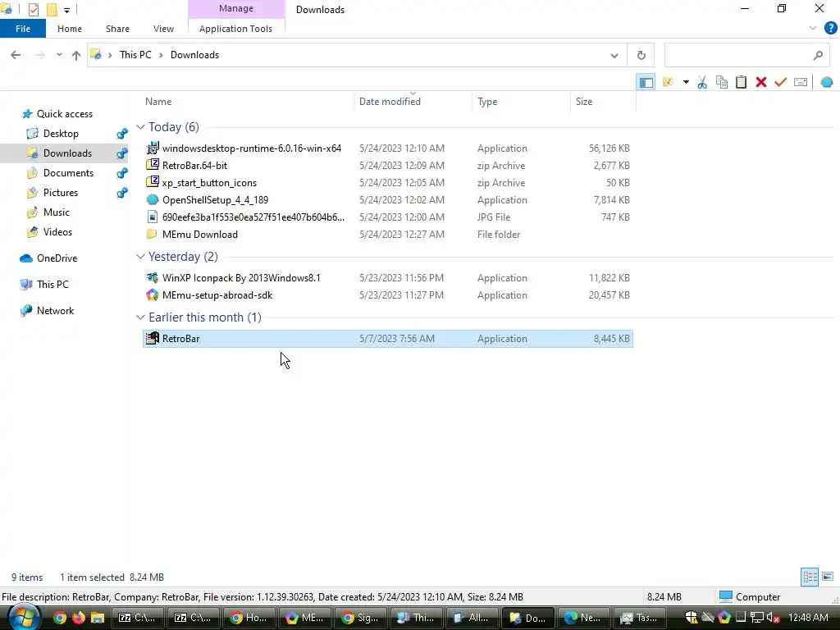
Task: Select the 690eefe3ba1f553e0ea527f51ee407b604b6 JPG file
Action: (388, 217)
